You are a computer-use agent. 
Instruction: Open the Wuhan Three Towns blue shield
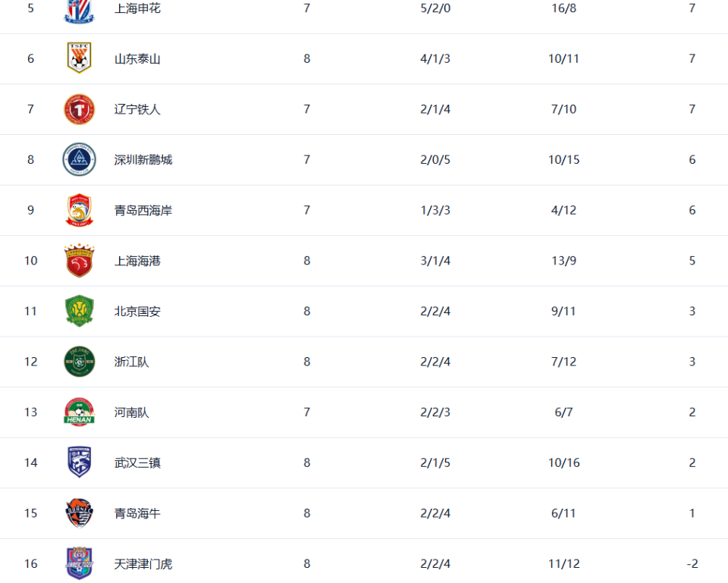[80, 462]
